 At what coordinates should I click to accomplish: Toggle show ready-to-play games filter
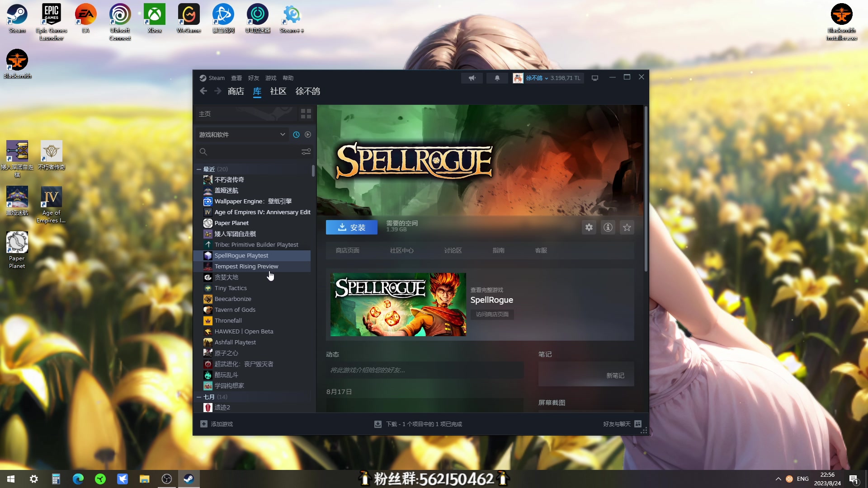click(308, 135)
